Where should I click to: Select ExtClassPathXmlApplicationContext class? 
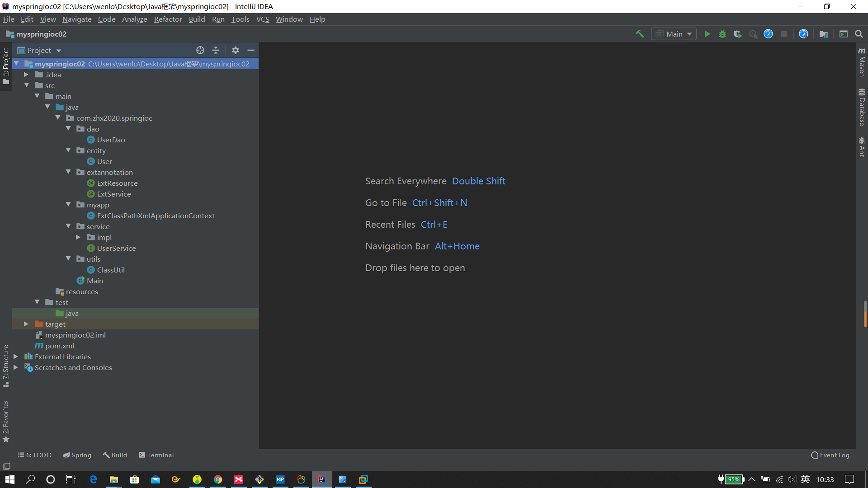pyautogui.click(x=156, y=216)
